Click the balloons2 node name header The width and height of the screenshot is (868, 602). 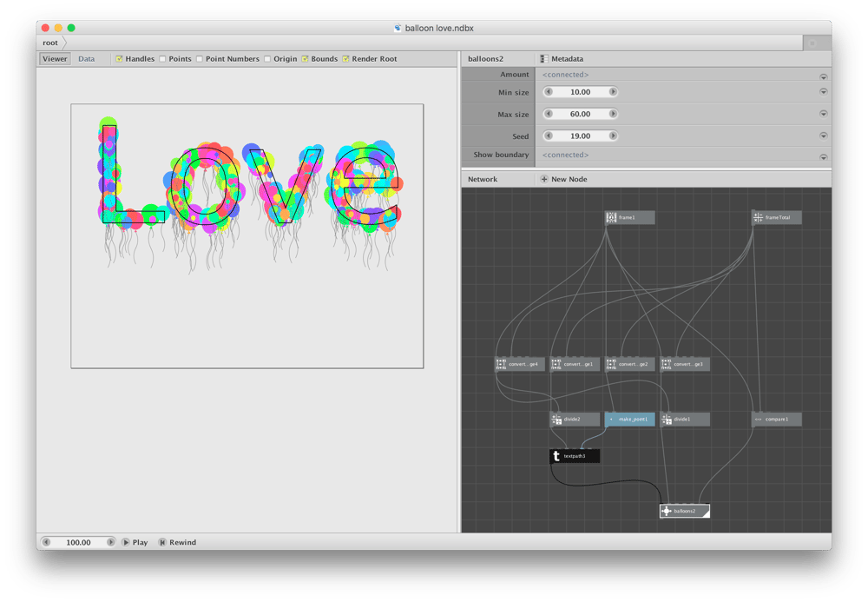coord(485,59)
